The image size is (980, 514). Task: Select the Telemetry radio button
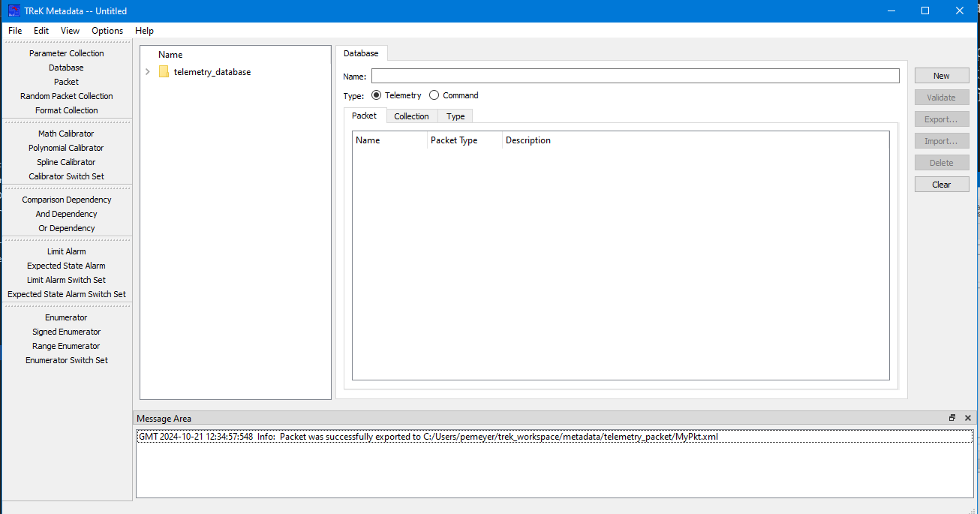[x=377, y=95]
